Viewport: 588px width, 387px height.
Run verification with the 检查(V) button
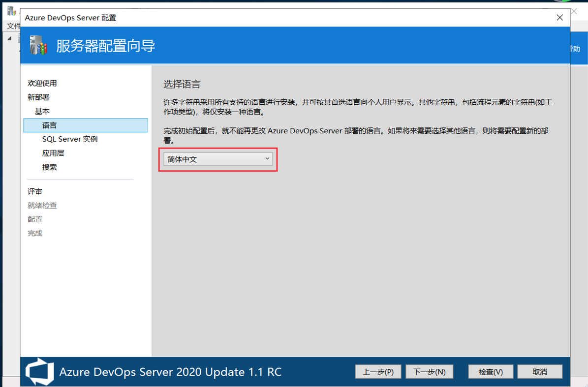tap(491, 372)
